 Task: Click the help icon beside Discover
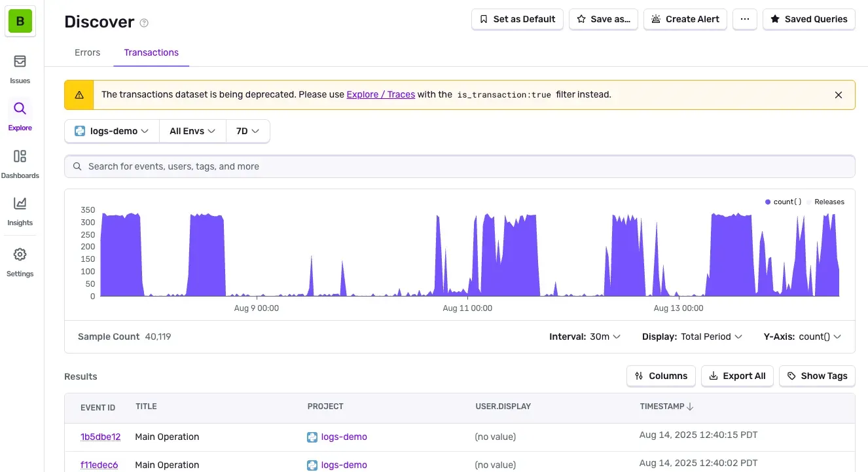[145, 23]
